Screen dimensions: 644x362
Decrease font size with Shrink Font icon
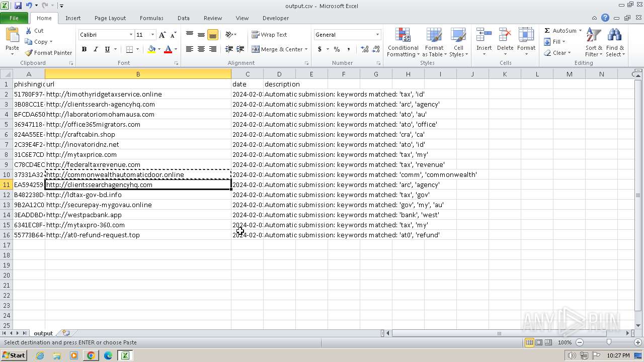(x=173, y=35)
